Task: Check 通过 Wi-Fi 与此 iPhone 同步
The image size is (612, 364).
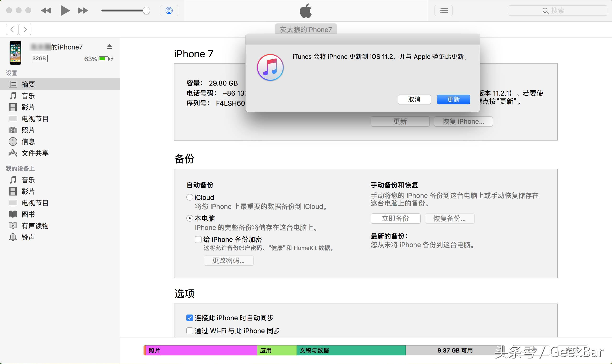Action: tap(189, 331)
